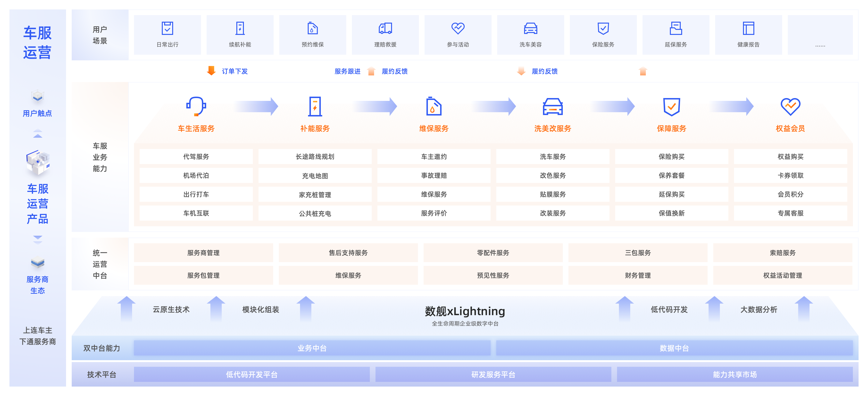The height and width of the screenshot is (396, 868).
Task: Click the 续航补能 charging icon
Action: coord(240,28)
